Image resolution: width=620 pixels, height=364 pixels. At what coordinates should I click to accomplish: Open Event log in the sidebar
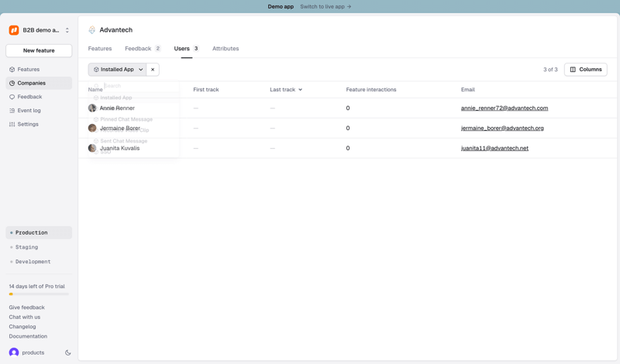(39, 110)
